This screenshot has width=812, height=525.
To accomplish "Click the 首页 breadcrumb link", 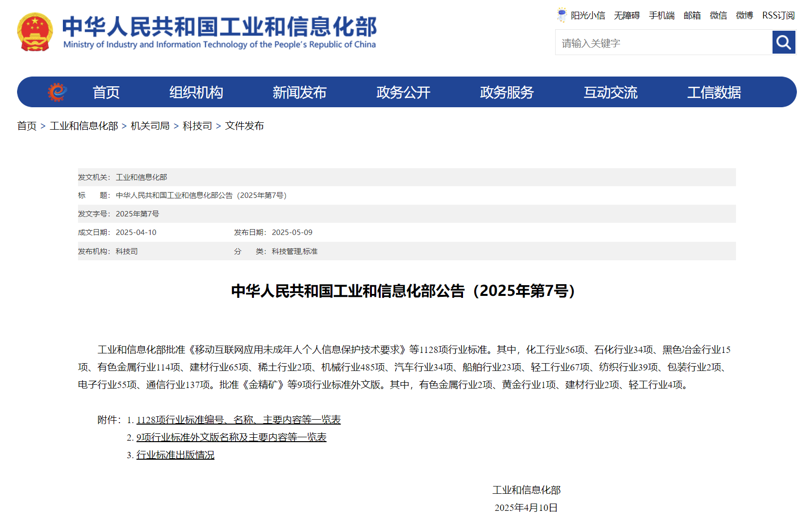I will pos(27,126).
